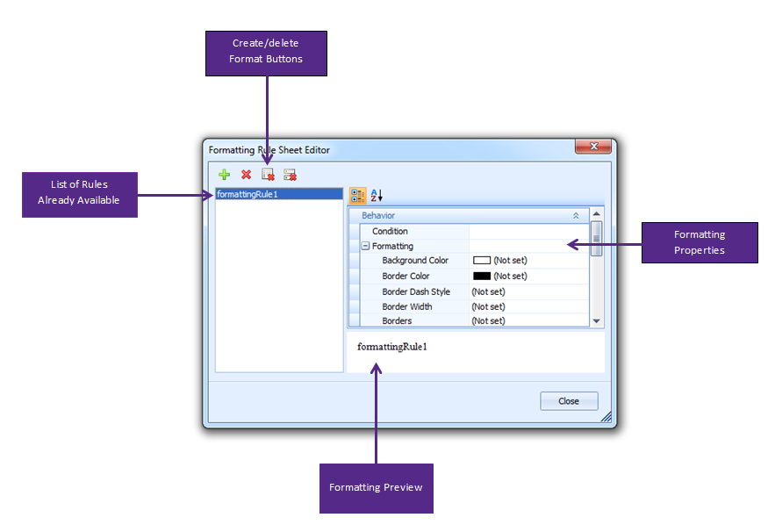Select formattingRule1 in the rules list
The height and width of the screenshot is (532, 775).
[279, 194]
